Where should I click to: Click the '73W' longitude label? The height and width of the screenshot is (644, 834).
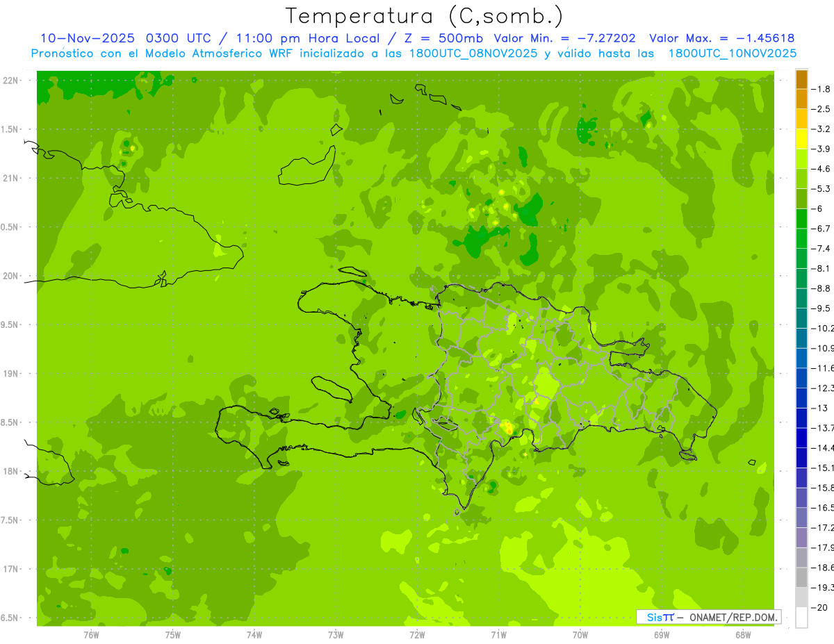[x=336, y=634]
